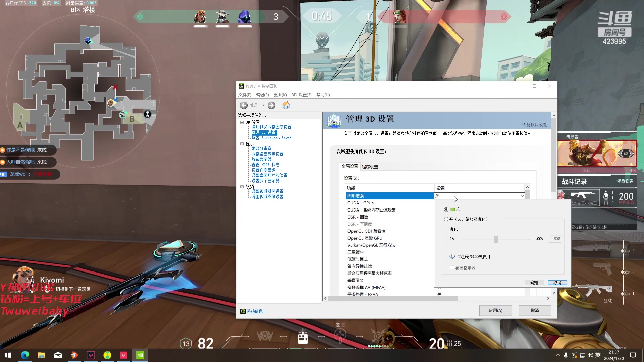This screenshot has width=644, height=362.
Task: Adjust the 锐化 sharpening slider handle
Action: click(496, 239)
